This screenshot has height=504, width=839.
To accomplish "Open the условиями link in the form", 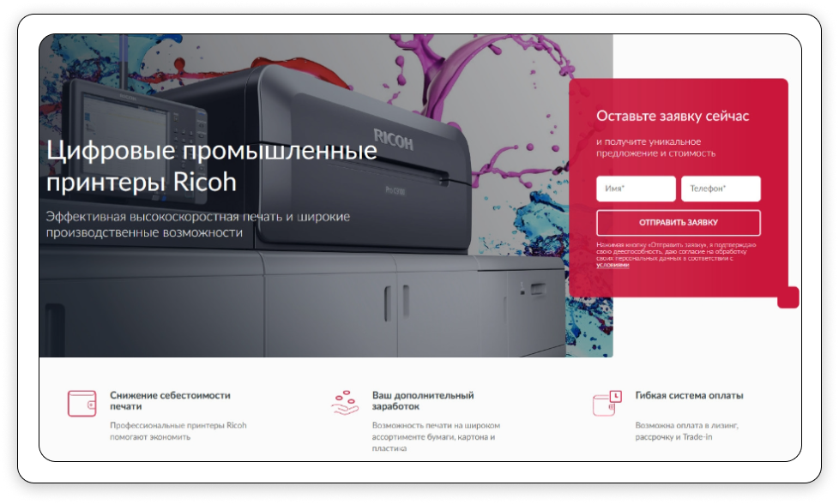I will (x=613, y=265).
